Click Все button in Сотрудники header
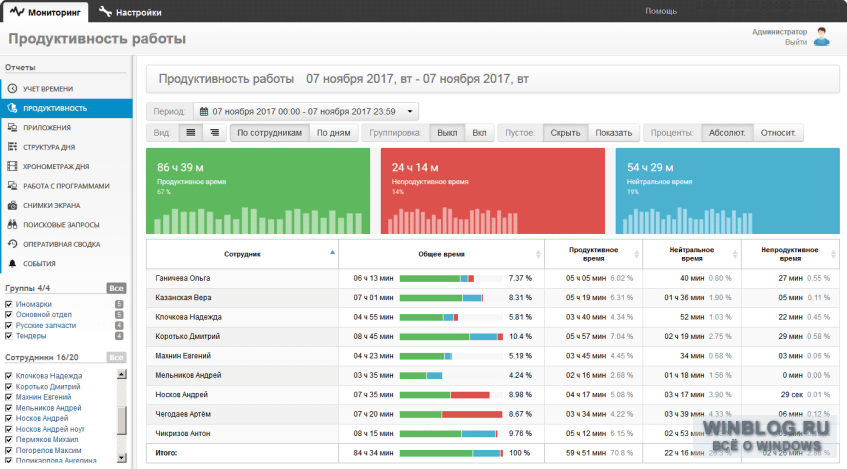Image resolution: width=847 pixels, height=469 pixels. pos(116,357)
